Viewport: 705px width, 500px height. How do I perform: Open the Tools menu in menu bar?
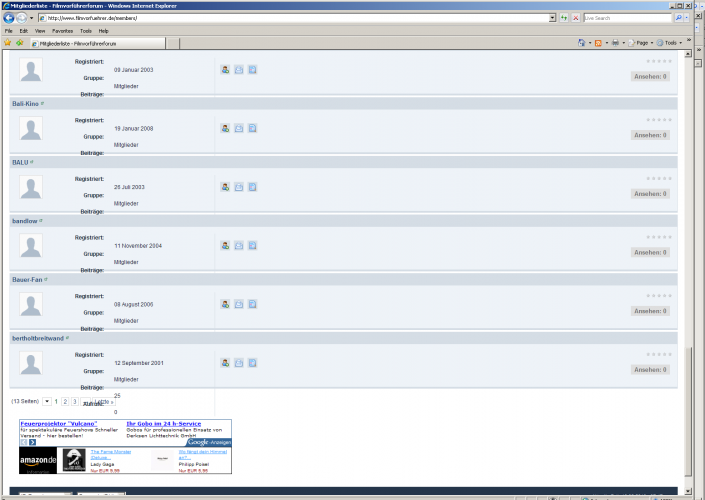(86, 31)
